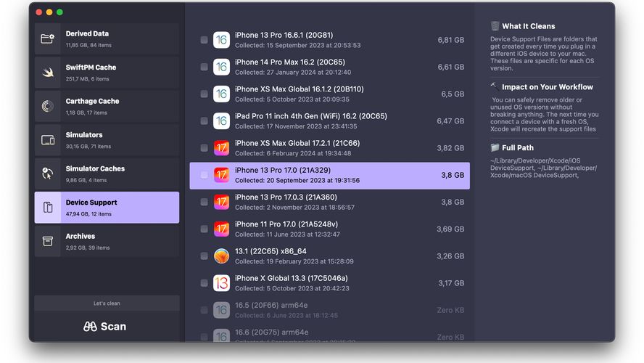Enable the iPhone 13 Pro 17.0 (21A329) checkbox
The image size is (644, 363).
tap(204, 175)
